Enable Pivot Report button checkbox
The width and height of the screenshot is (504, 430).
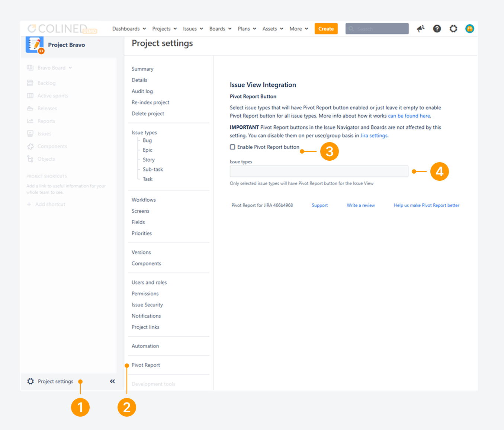232,147
